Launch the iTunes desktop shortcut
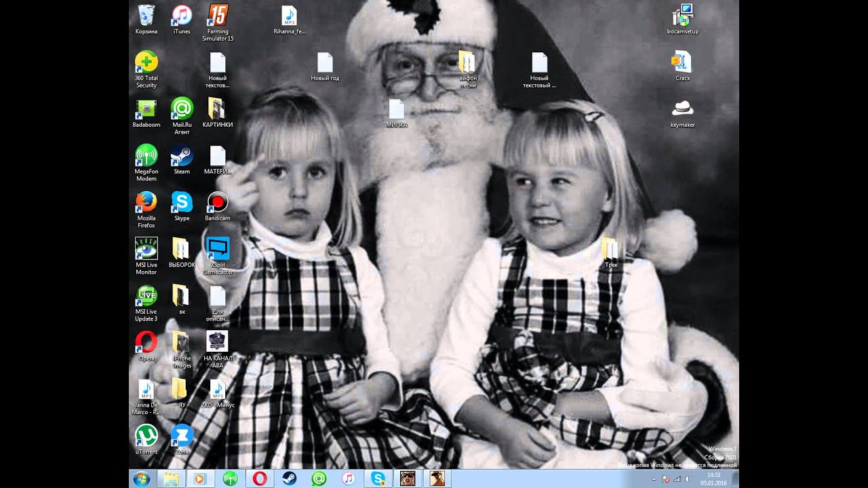 pos(182,20)
